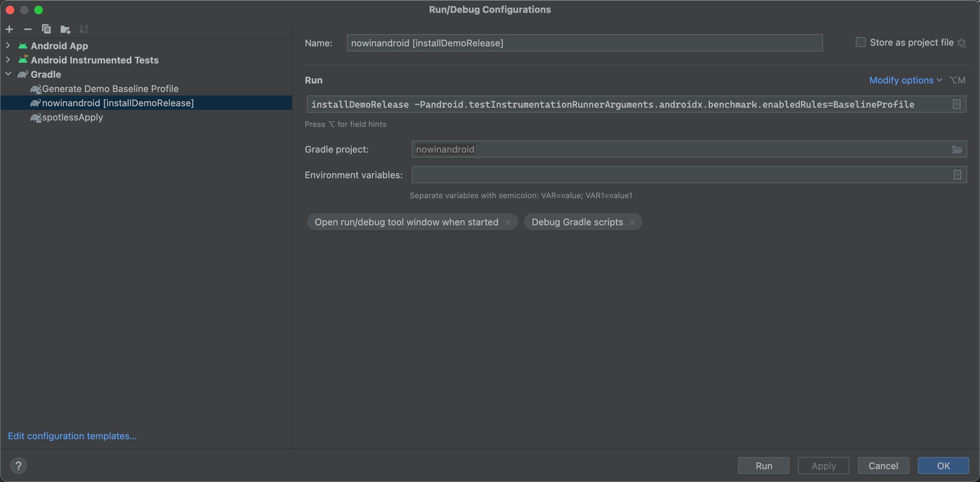Click the add new configuration icon
This screenshot has height=482, width=980.
click(9, 29)
